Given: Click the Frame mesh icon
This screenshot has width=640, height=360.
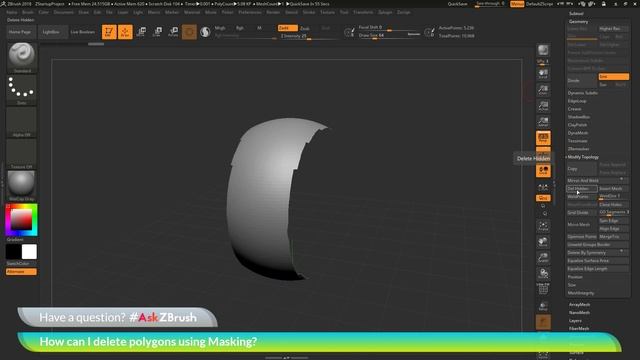Looking at the screenshot, I should coord(543,226).
